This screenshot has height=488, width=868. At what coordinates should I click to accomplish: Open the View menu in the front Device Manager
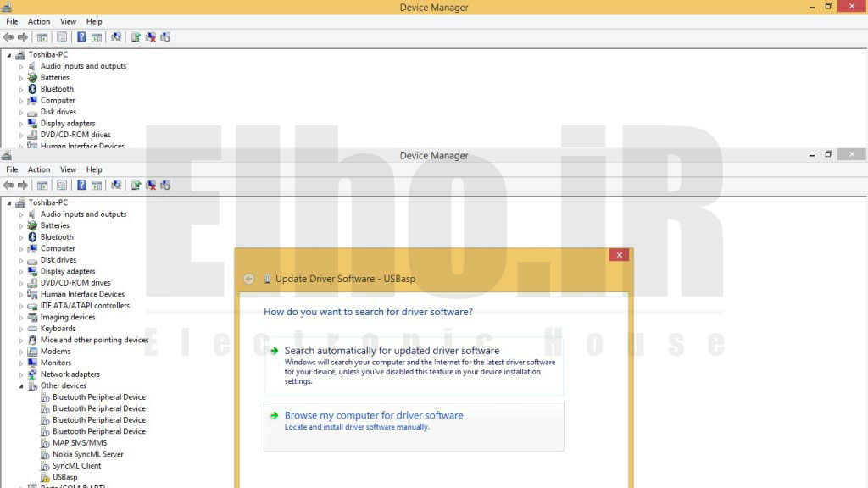pyautogui.click(x=68, y=169)
